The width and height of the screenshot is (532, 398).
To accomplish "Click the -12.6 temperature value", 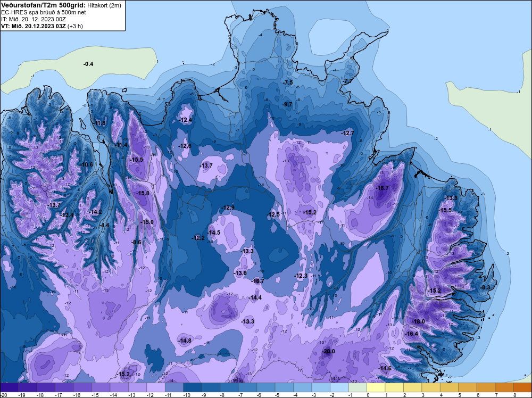I will click(185, 146).
